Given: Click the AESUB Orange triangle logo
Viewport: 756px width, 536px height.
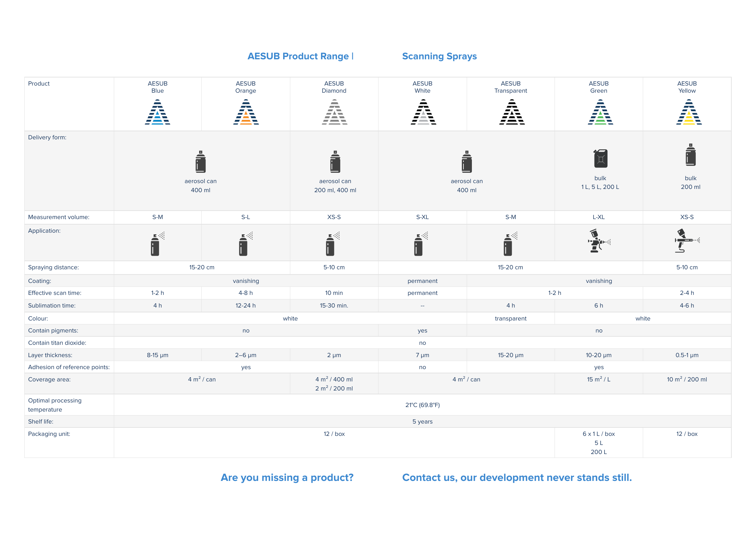Looking at the screenshot, I should (x=246, y=112).
